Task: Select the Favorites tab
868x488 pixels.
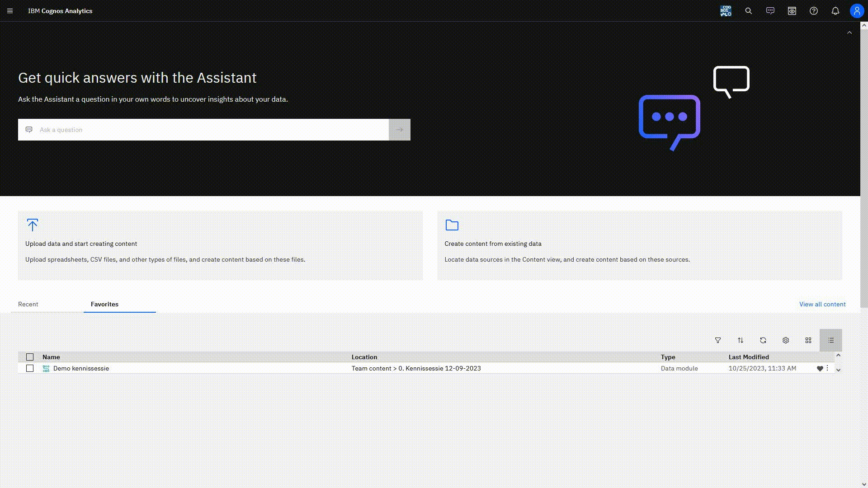Action: click(104, 304)
